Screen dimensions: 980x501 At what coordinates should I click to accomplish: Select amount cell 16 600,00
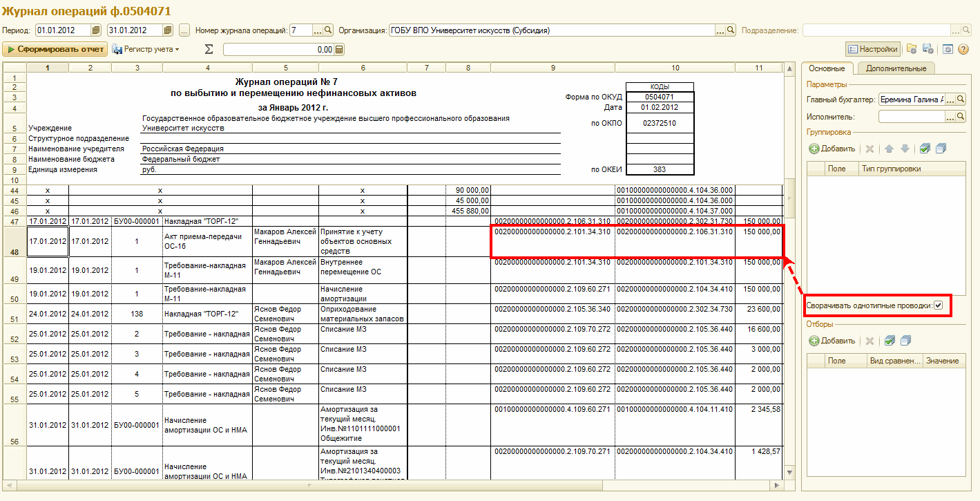[x=759, y=334]
